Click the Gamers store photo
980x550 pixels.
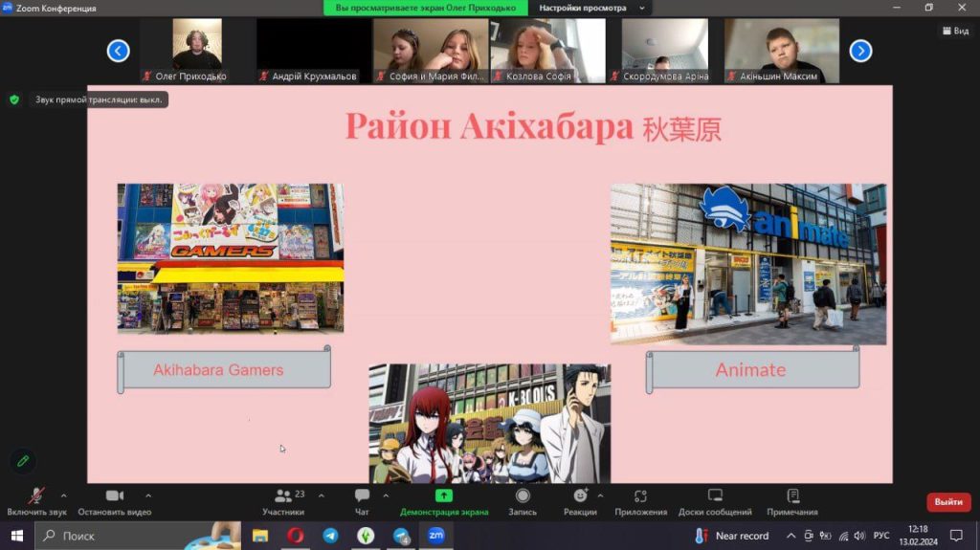(x=230, y=257)
